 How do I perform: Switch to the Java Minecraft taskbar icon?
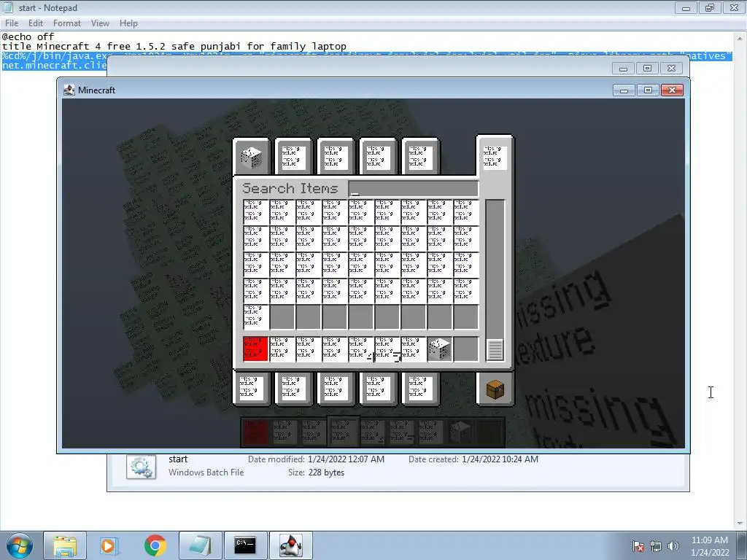pos(290,545)
